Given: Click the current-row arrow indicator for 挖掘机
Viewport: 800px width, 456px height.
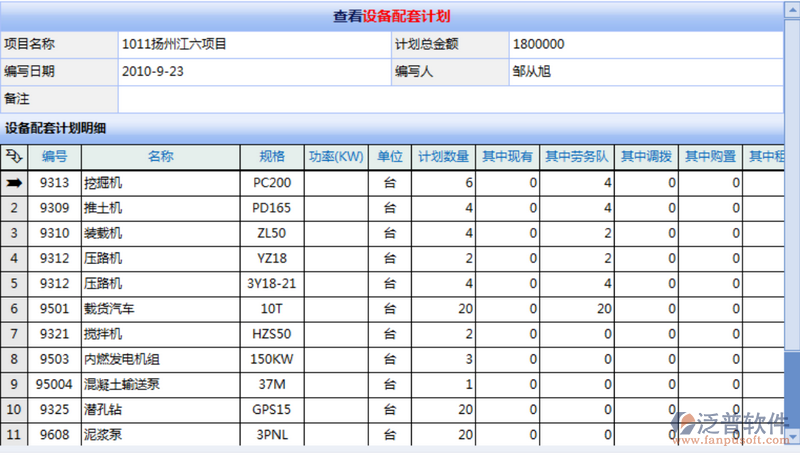Looking at the screenshot, I should pos(15,183).
